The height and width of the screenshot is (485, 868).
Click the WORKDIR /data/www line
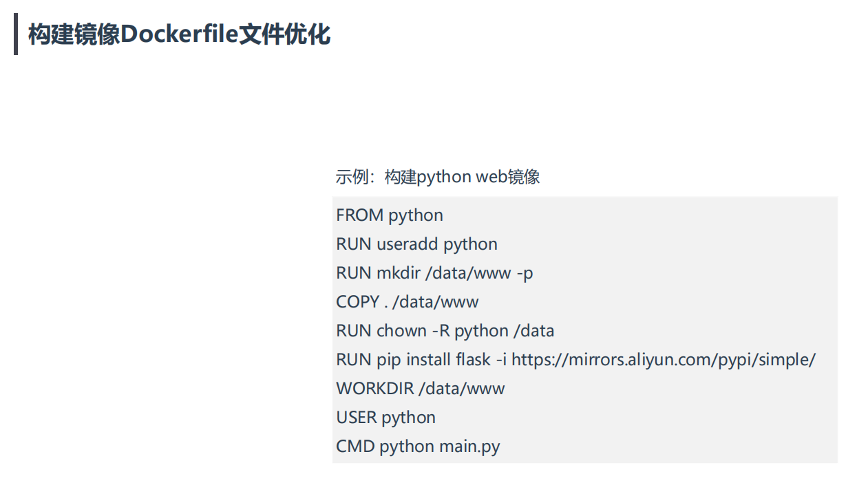[x=420, y=389]
